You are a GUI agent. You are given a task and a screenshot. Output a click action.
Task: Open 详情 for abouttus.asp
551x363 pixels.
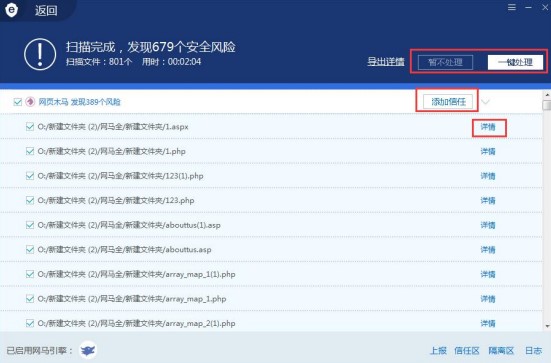488,250
